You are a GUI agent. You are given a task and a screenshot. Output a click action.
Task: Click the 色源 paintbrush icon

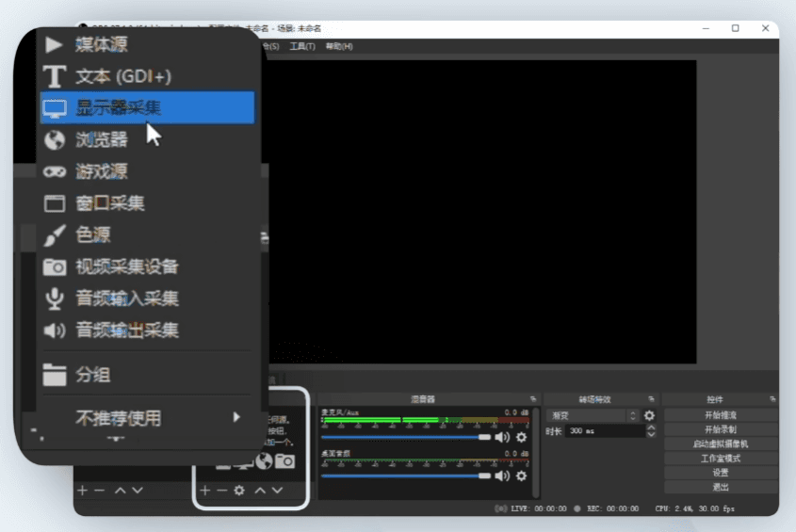[56, 235]
